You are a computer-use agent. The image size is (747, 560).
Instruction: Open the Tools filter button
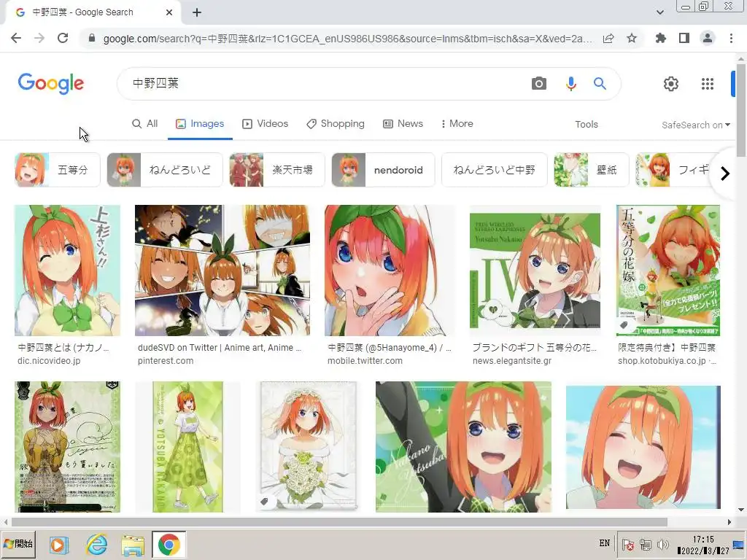coord(587,124)
